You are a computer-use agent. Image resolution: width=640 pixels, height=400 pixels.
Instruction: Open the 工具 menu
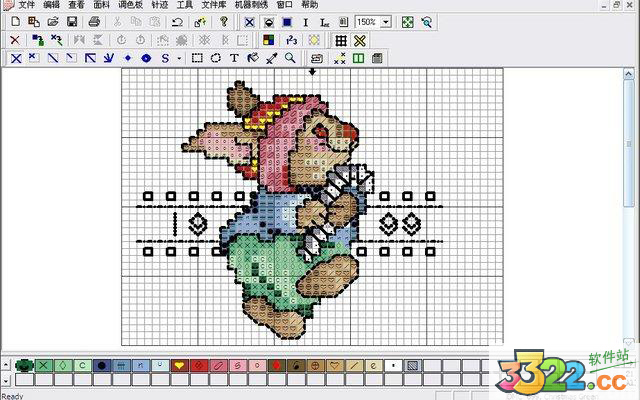[x=184, y=5]
